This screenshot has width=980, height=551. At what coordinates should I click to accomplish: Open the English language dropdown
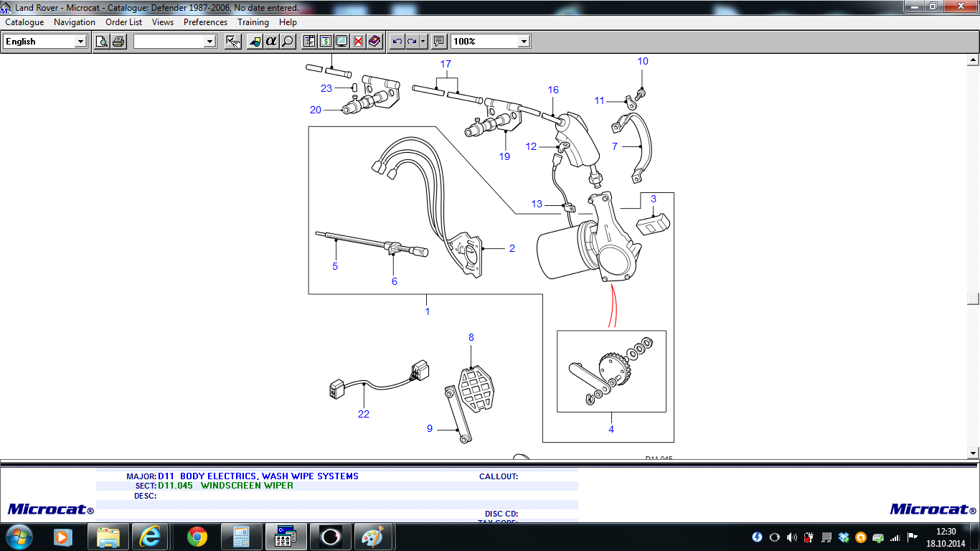[80, 42]
